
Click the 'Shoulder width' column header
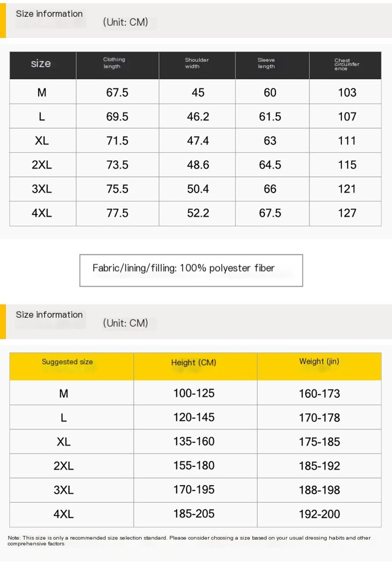coord(196,63)
